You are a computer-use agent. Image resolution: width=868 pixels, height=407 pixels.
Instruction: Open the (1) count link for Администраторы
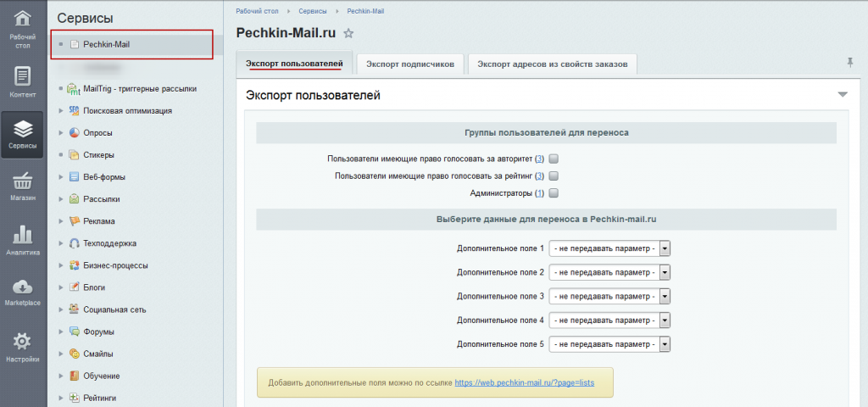click(540, 193)
